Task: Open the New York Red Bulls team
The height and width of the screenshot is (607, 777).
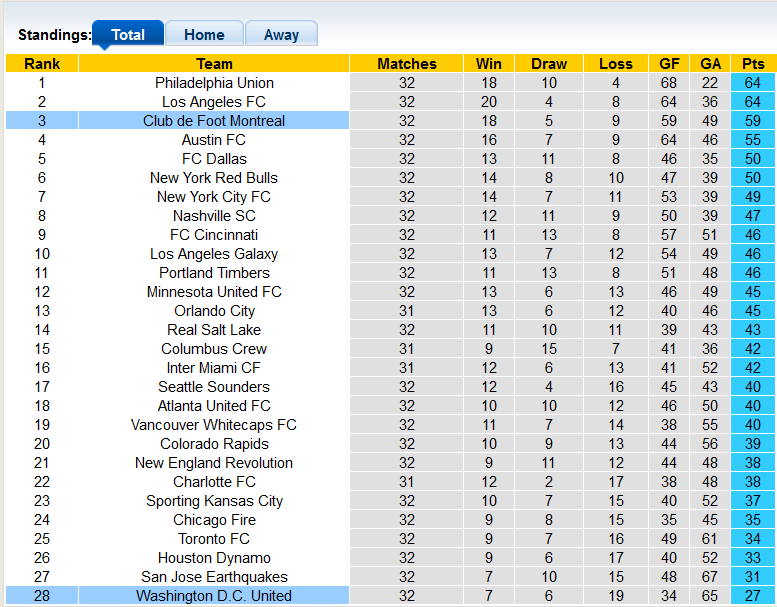Action: pos(214,178)
